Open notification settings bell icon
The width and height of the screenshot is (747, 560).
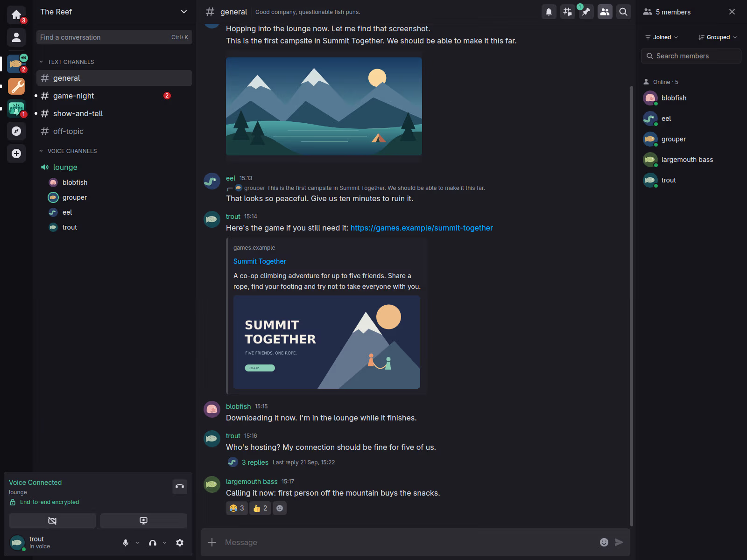click(549, 12)
